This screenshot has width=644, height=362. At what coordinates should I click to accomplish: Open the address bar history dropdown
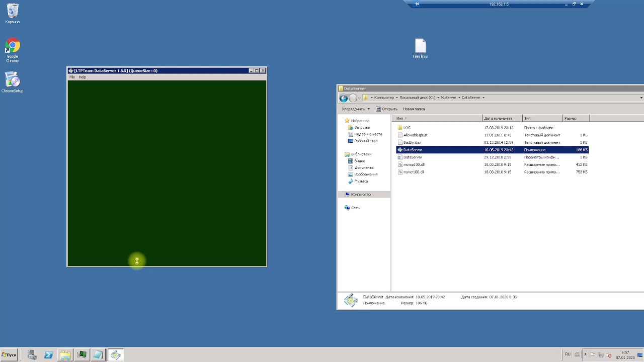pos(641,98)
